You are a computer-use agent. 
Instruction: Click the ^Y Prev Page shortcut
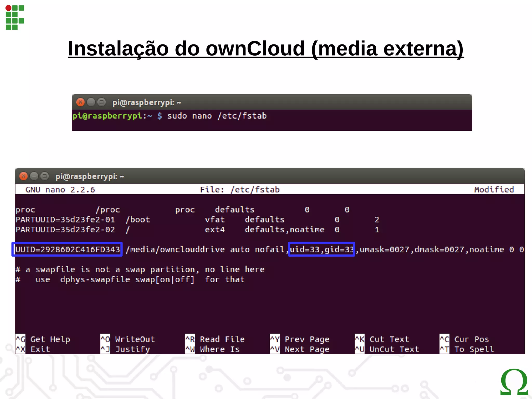point(300,339)
